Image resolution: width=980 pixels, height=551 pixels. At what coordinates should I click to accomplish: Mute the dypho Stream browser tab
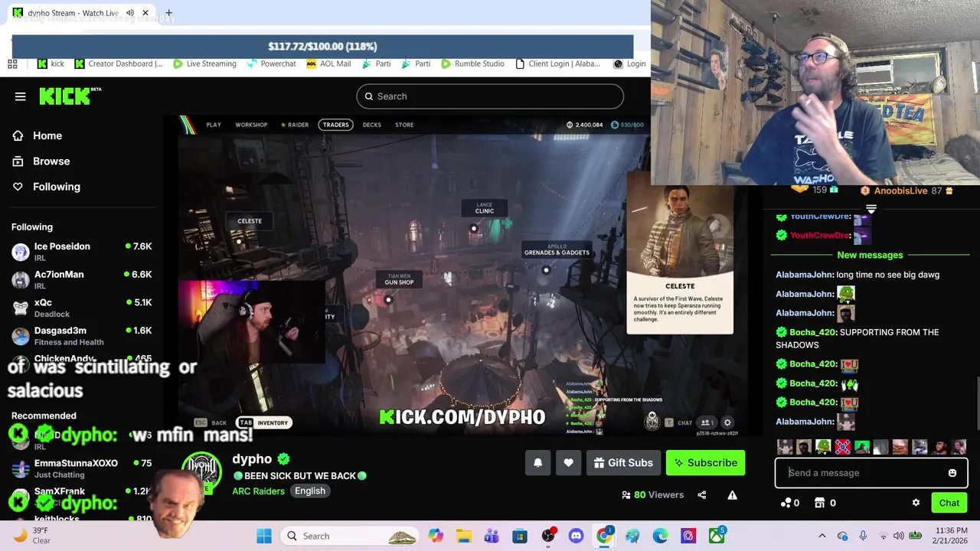click(x=129, y=13)
